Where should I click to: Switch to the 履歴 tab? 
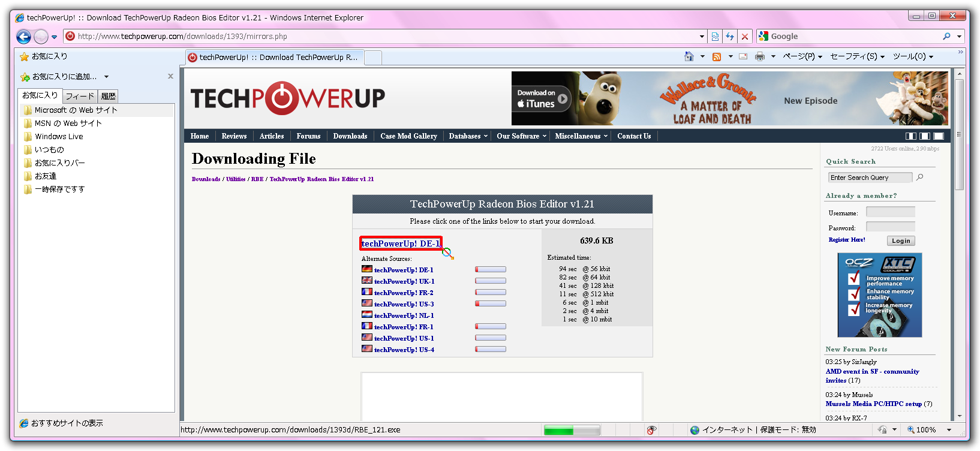pyautogui.click(x=108, y=96)
